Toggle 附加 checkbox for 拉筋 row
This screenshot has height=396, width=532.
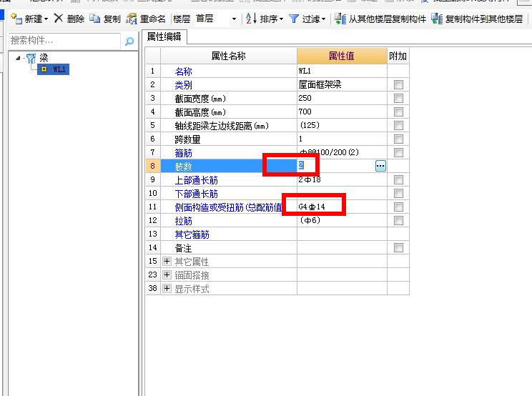point(398,220)
